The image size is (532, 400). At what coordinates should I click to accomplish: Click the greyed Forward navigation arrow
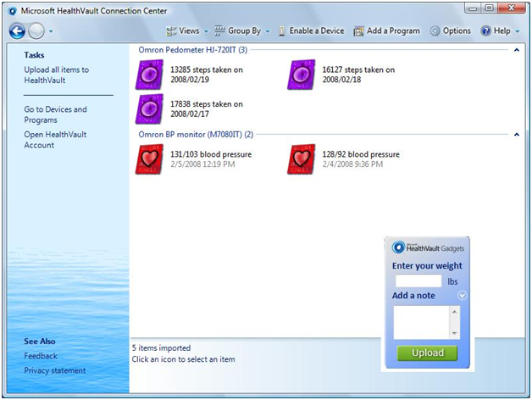36,31
